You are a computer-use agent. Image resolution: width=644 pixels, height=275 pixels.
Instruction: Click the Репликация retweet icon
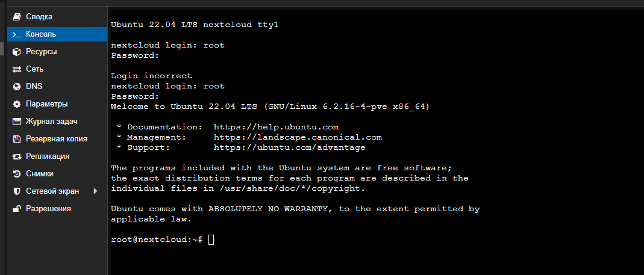point(16,156)
